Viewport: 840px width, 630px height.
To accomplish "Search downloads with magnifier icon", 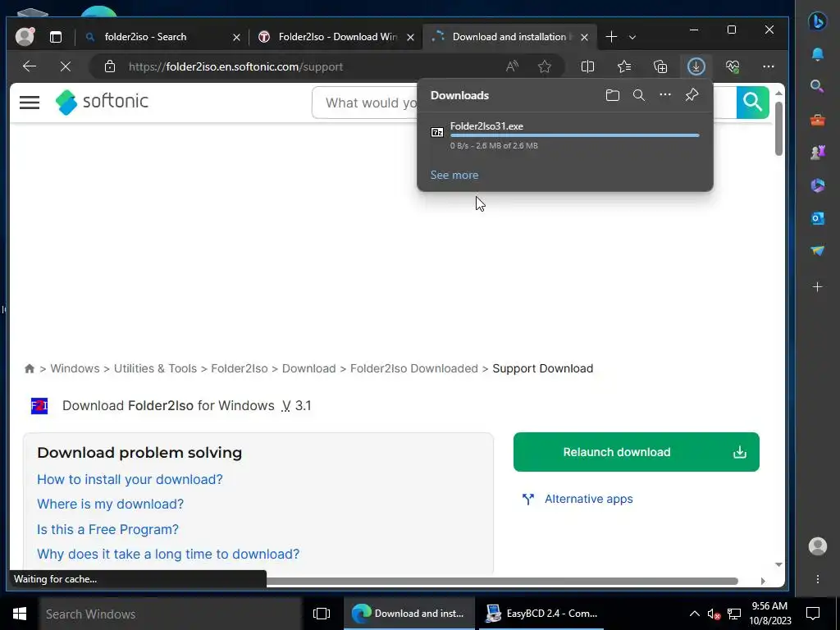I will [x=638, y=95].
